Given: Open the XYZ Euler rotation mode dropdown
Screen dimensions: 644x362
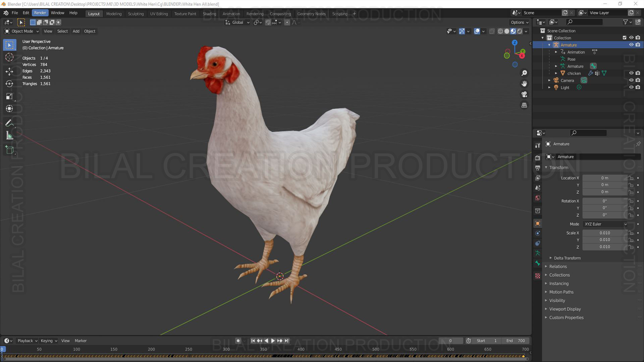Looking at the screenshot, I should click(x=605, y=224).
